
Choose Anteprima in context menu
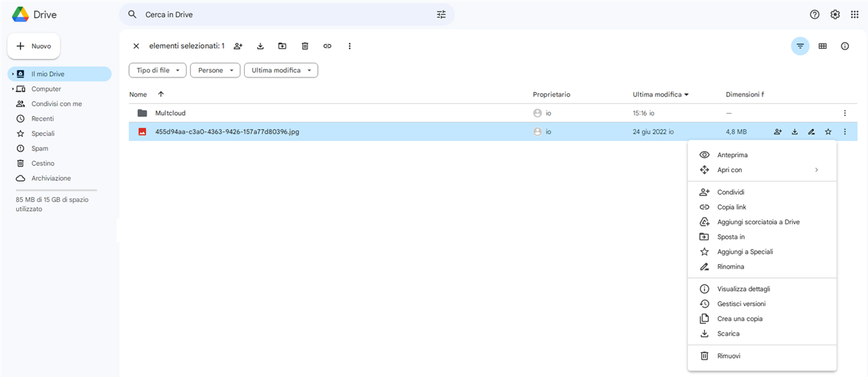762,155
